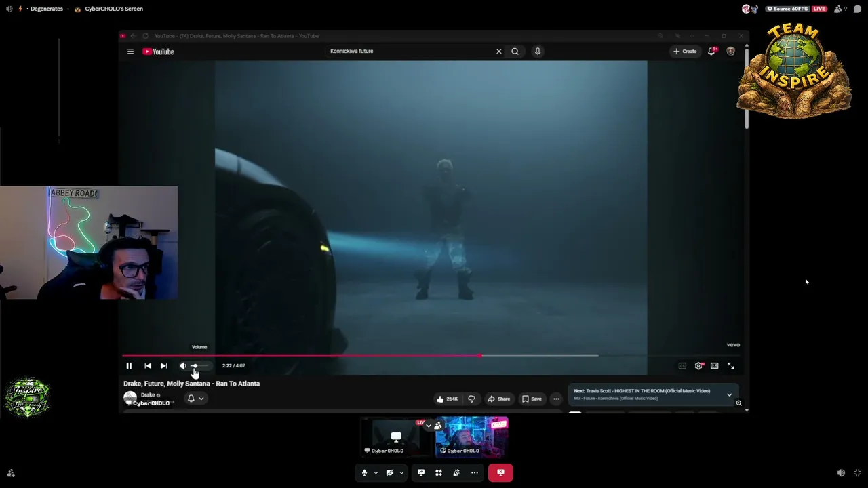Run the YouTube search magnifier
868x488 pixels.
[x=515, y=52]
